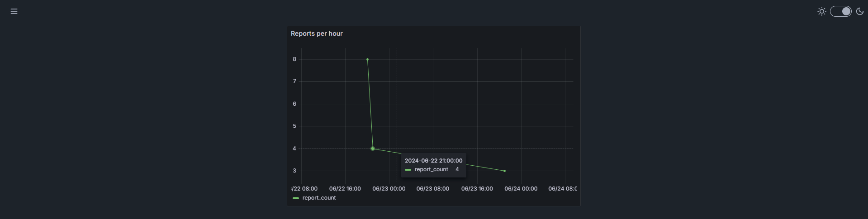This screenshot has height=219, width=868.
Task: Click the y-axis label 3
Action: click(x=294, y=171)
